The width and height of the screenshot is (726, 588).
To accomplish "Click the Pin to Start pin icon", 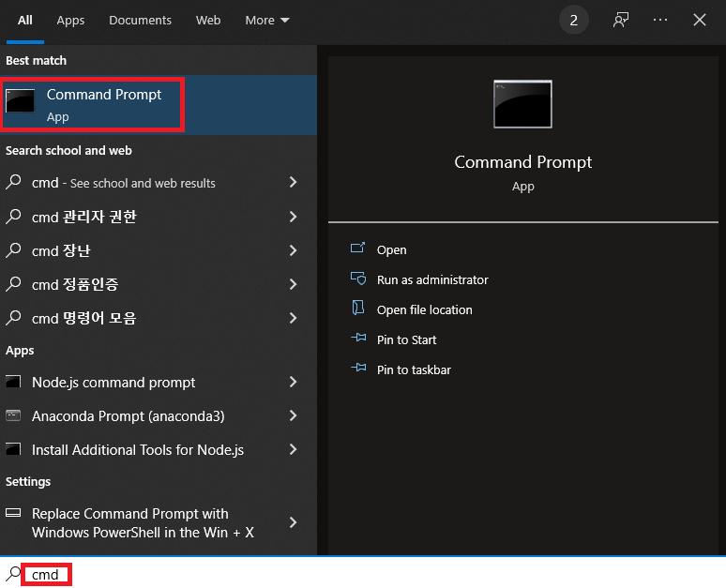I will [358, 338].
